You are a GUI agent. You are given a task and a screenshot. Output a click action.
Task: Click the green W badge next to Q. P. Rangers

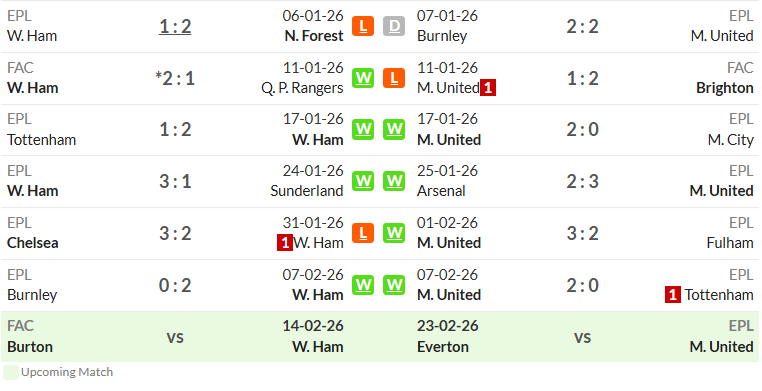(x=363, y=78)
